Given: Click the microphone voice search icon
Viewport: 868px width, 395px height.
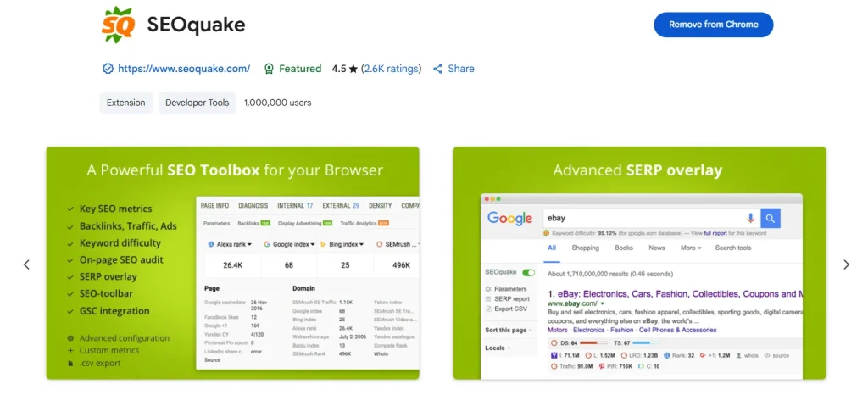Looking at the screenshot, I should tap(750, 218).
